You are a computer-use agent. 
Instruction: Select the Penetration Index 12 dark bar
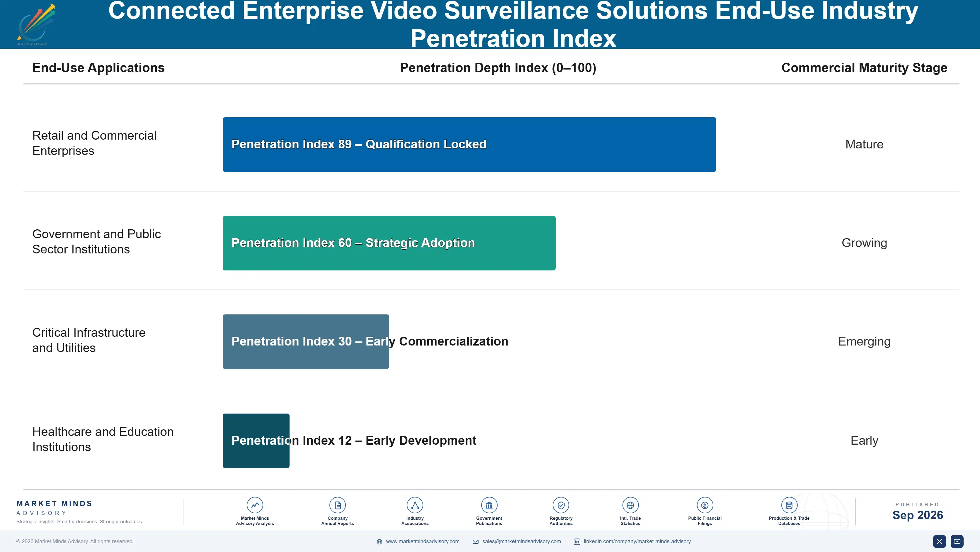tap(256, 441)
